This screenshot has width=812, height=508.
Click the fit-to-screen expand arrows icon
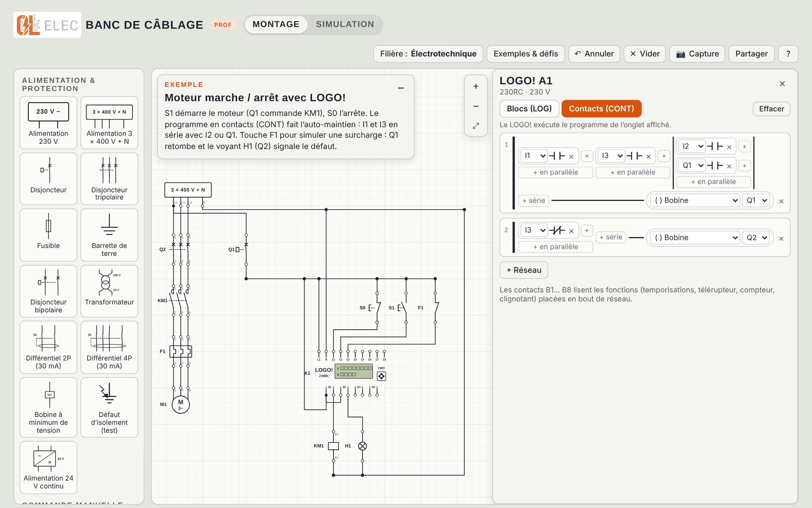point(476,126)
